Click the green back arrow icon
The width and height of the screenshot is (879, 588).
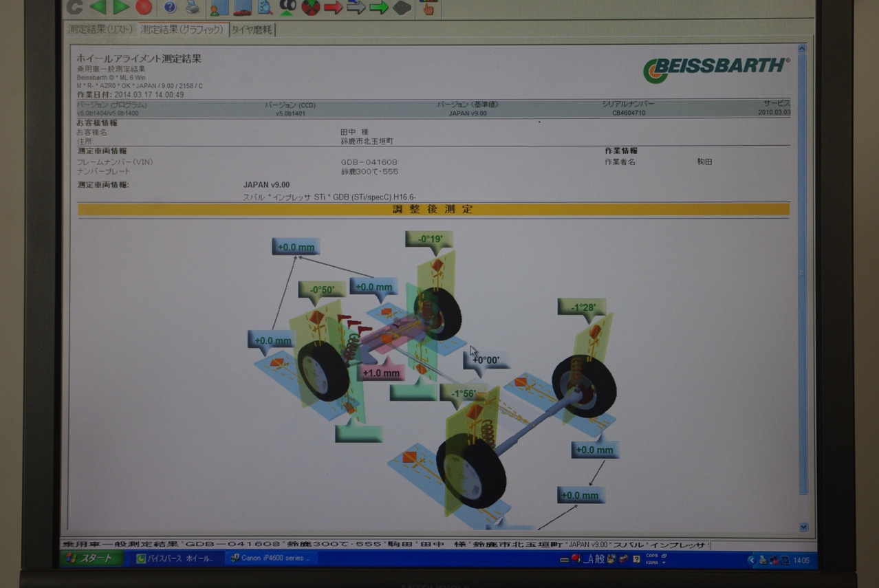98,7
